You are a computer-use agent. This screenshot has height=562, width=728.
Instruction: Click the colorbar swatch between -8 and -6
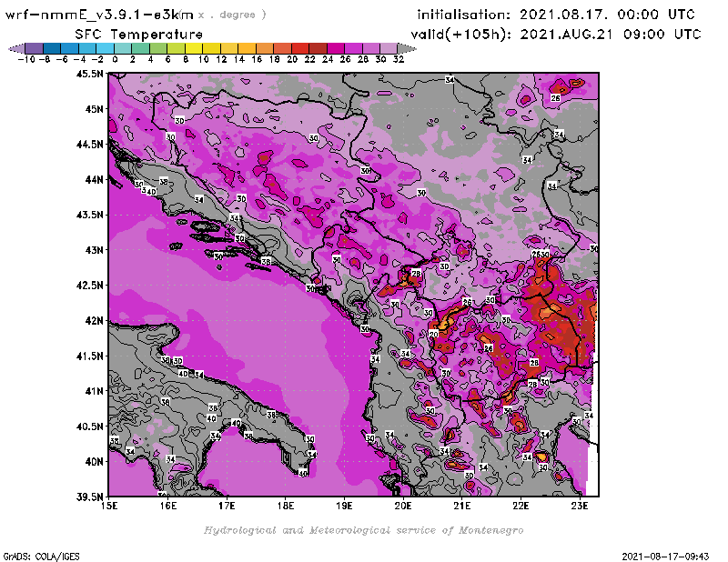point(52,48)
